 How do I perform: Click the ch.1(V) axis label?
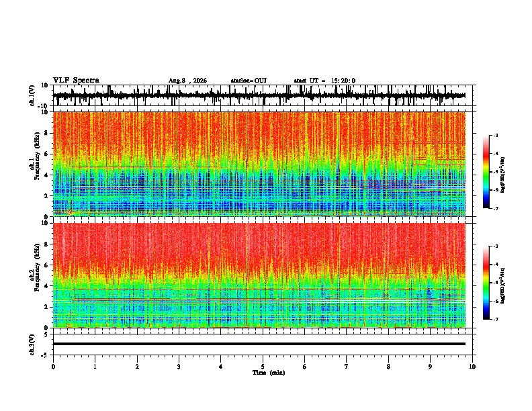coord(33,95)
